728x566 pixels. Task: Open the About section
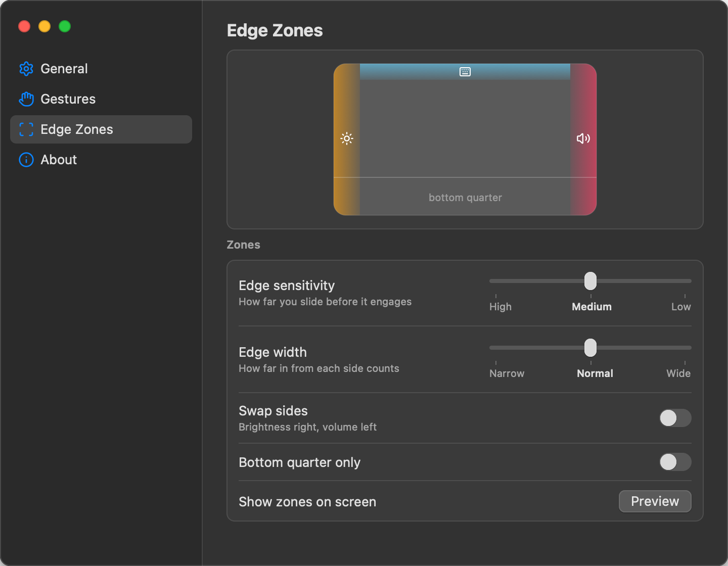click(x=101, y=160)
